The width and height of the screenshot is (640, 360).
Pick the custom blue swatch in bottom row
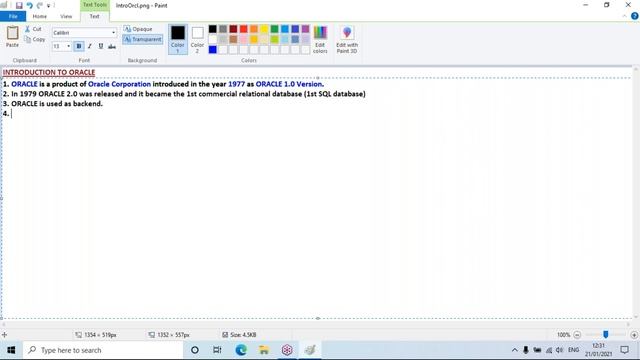tap(213, 49)
